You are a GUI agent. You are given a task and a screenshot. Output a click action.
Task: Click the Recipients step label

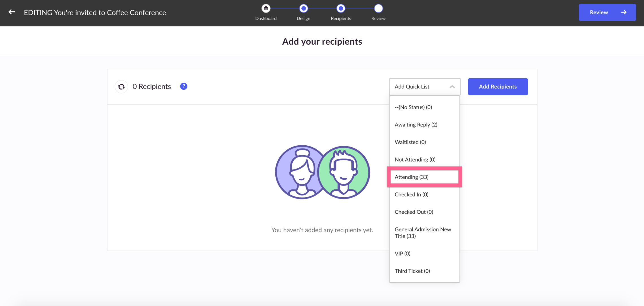tap(341, 18)
